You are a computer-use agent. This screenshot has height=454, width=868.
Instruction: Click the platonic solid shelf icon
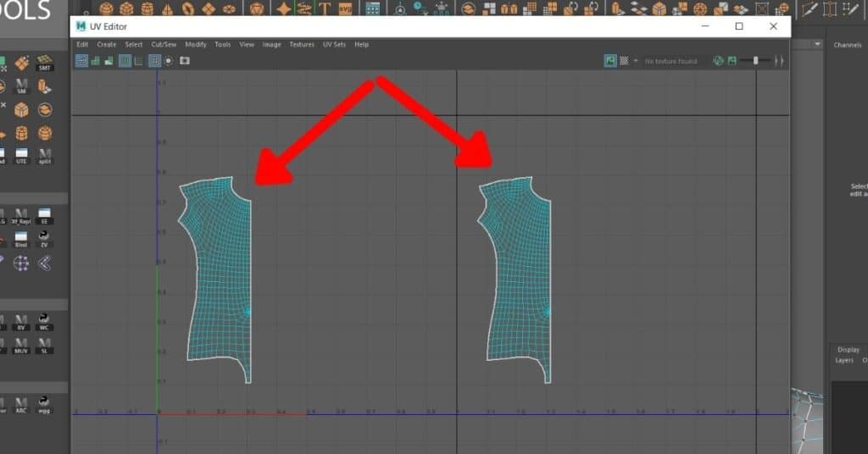click(256, 8)
